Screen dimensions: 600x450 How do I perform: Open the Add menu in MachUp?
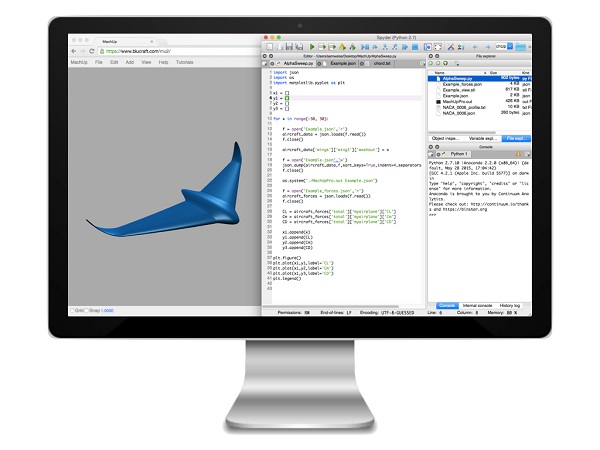pyautogui.click(x=130, y=62)
